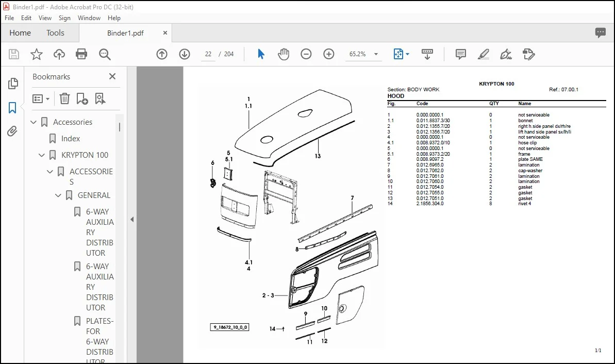Viewport: 615px width, 364px height.
Task: Switch to the Tools tab
Action: click(55, 33)
